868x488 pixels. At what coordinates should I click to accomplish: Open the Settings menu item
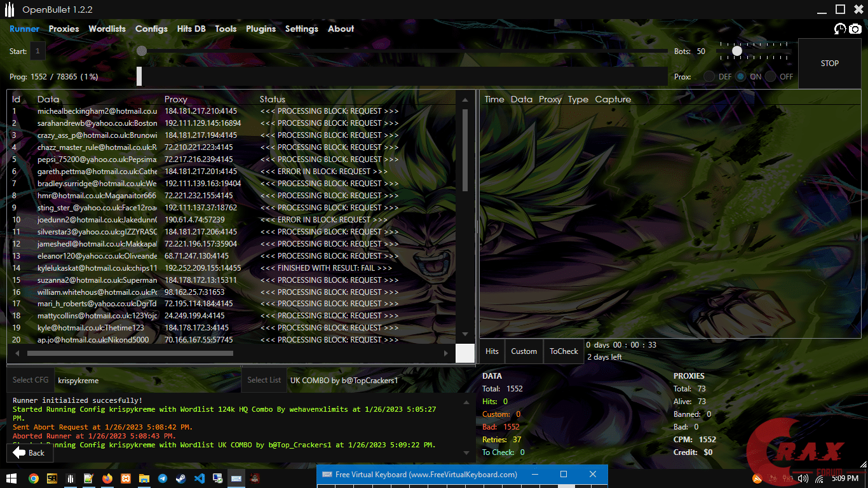click(x=302, y=29)
